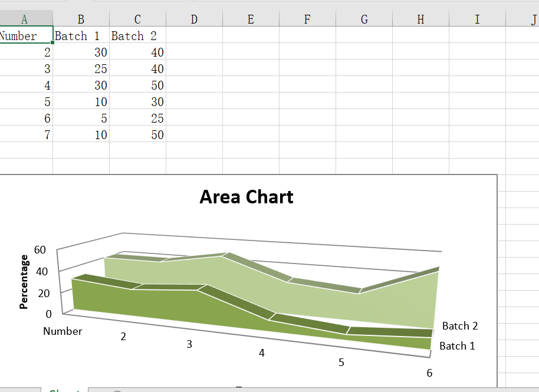
Task: Select Batch 1 value 30 in Number 2 row
Action: (81, 51)
